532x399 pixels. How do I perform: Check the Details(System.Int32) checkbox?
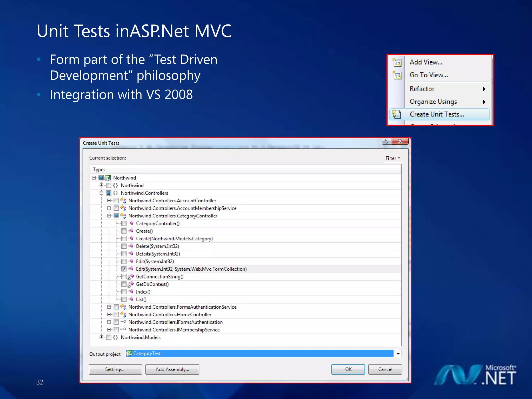click(124, 254)
